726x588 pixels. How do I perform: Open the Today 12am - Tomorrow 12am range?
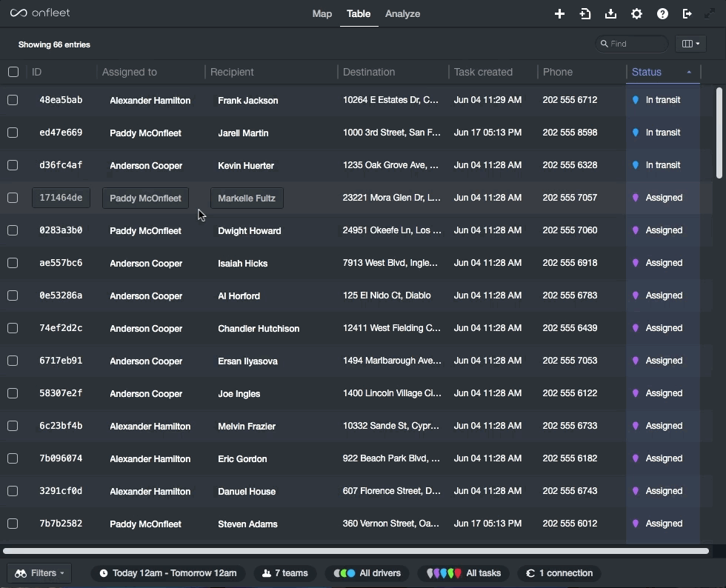tap(168, 573)
